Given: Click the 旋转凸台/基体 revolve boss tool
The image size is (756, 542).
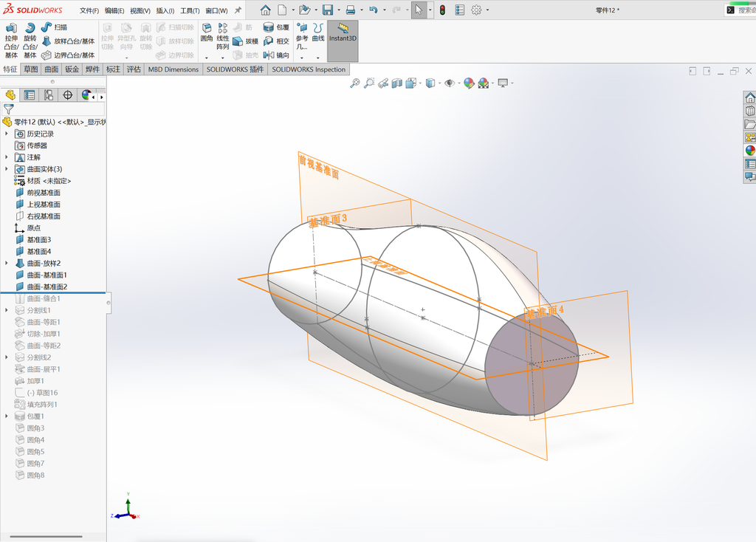Looking at the screenshot, I should 30,41.
